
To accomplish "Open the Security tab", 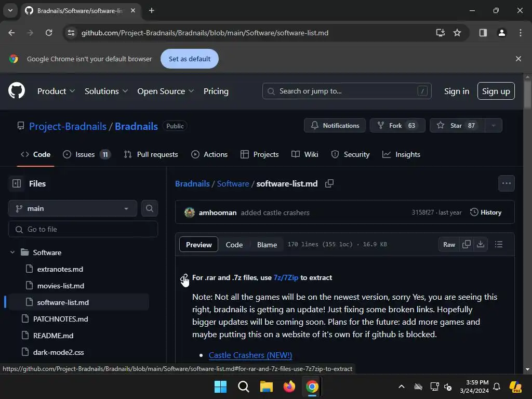I will (351, 154).
